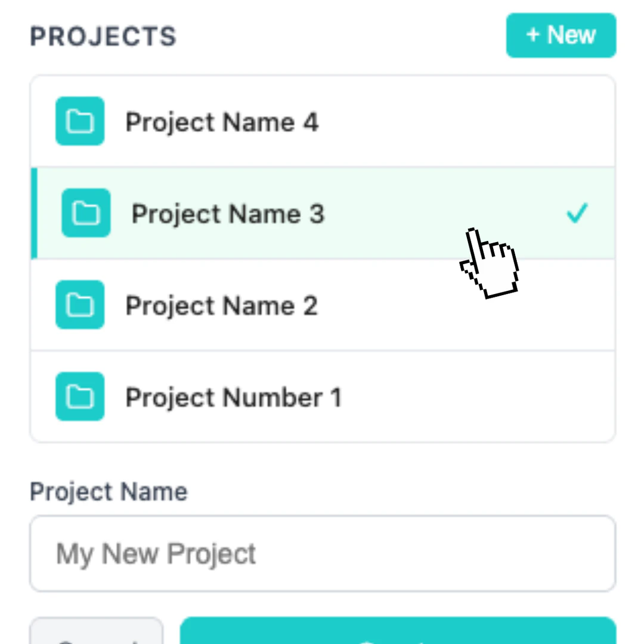The image size is (644, 644).
Task: Click the folder icon beside Project Name 2
Action: pyautogui.click(x=79, y=305)
